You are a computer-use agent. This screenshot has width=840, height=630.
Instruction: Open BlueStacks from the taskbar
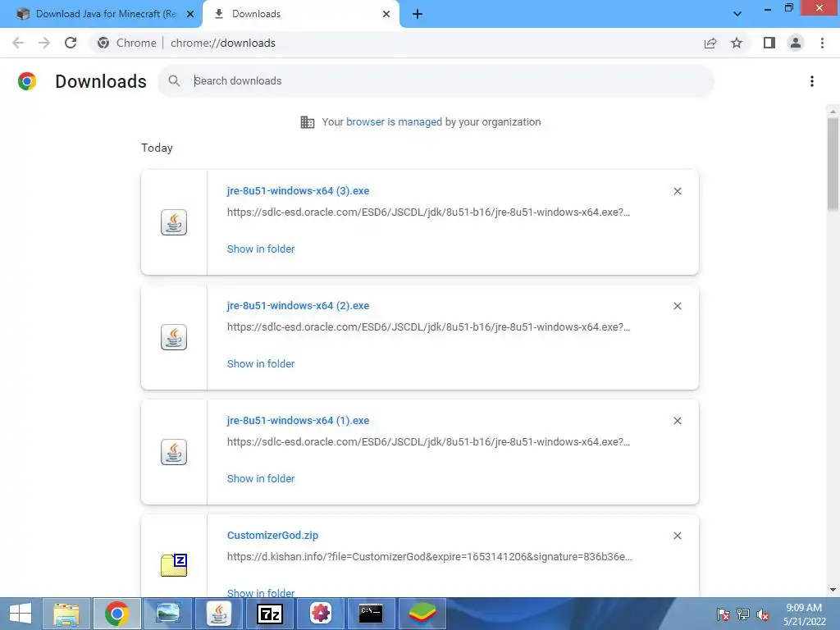[422, 614]
